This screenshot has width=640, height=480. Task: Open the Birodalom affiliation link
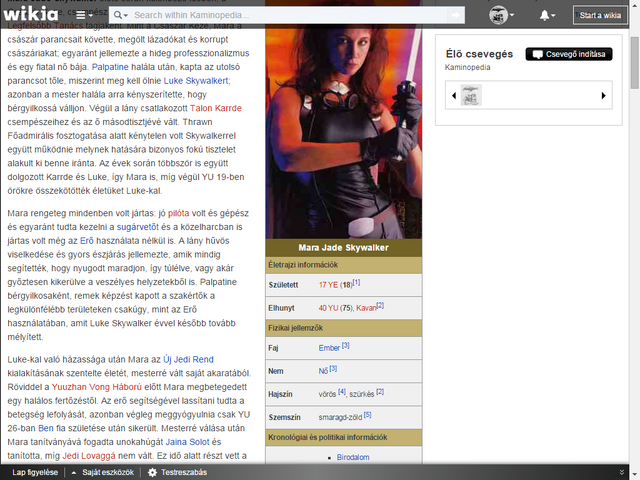click(353, 457)
